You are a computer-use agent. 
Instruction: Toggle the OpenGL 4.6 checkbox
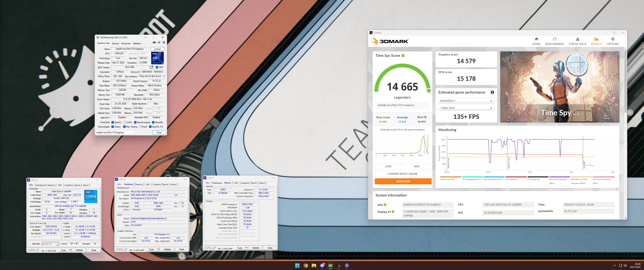coord(150,127)
